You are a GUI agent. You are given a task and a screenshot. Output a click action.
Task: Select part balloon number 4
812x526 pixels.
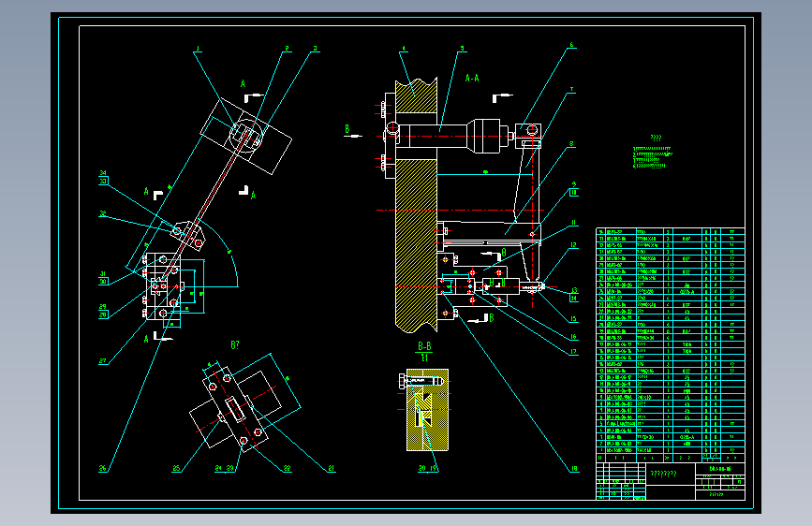[404, 49]
